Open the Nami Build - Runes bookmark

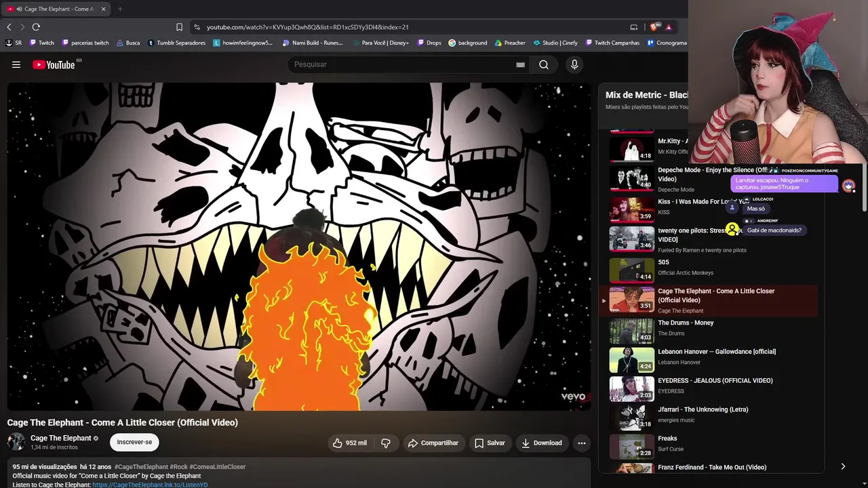pos(313,43)
